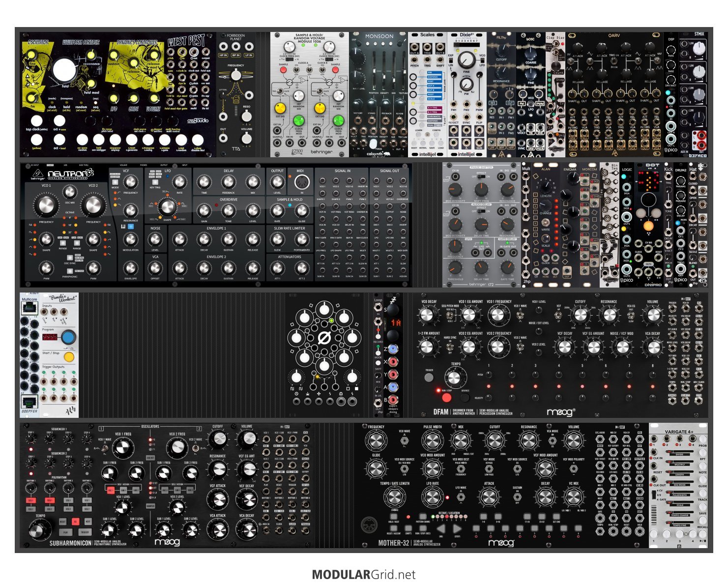This screenshot has width=728, height=585.
Task: Click the Forbidden Planet HP IN jack
Action: [223, 47]
